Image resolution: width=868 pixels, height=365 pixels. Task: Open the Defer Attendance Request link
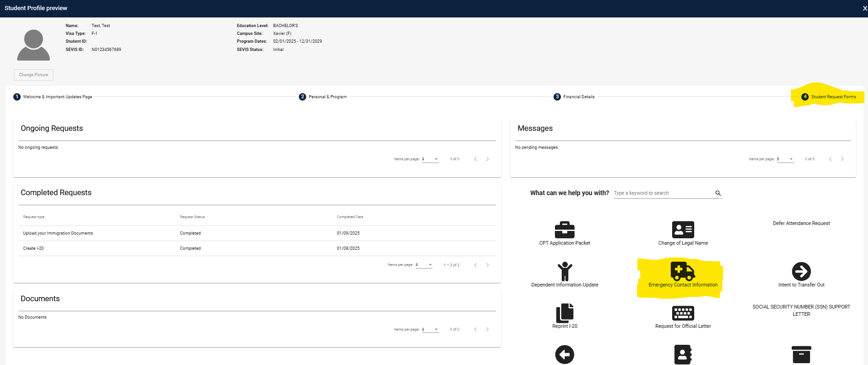pos(801,224)
